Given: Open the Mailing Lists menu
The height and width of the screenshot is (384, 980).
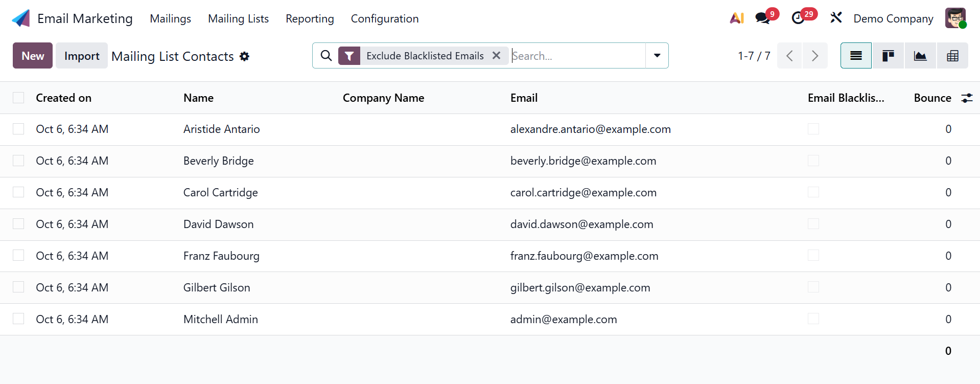Looking at the screenshot, I should click(x=238, y=18).
